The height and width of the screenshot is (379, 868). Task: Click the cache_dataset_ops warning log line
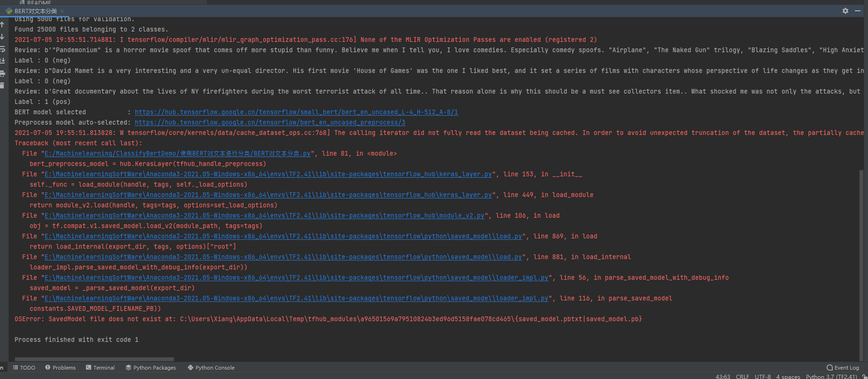(439, 133)
